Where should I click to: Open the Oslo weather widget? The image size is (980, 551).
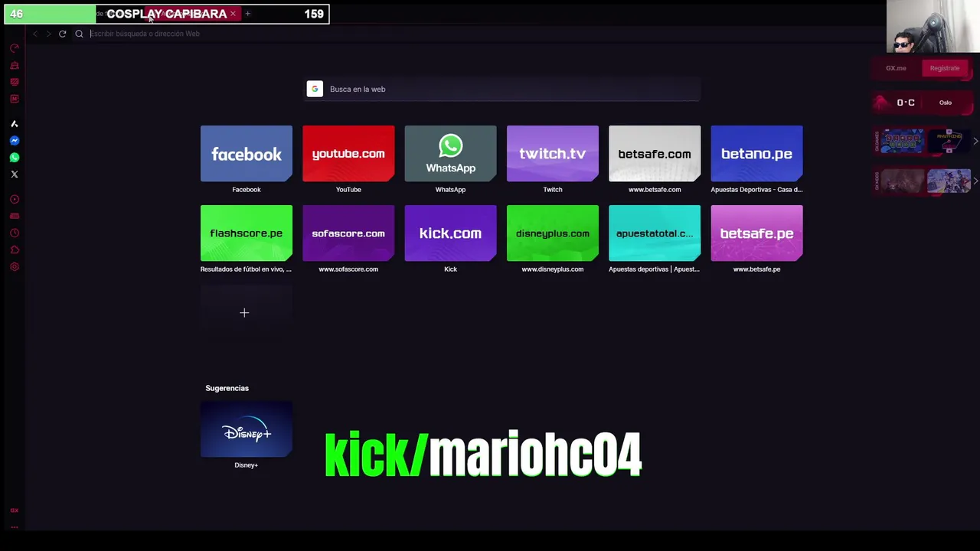click(923, 103)
